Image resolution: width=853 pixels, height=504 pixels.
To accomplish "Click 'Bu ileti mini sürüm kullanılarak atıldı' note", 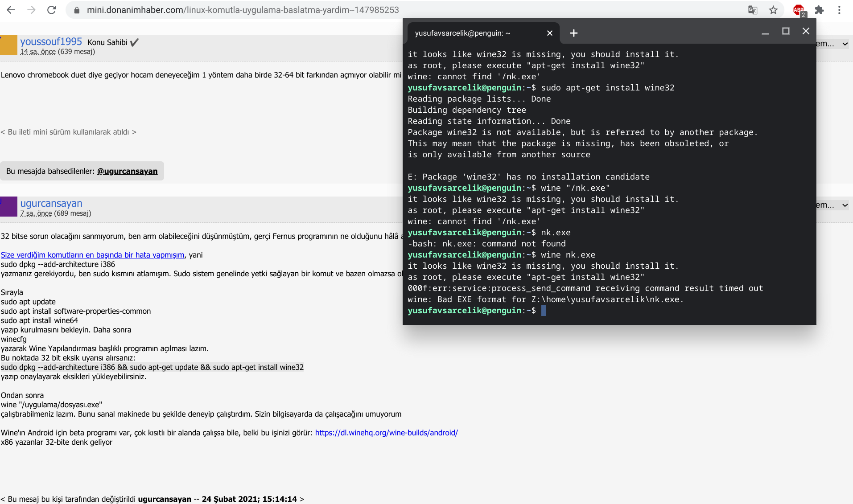I will tap(69, 132).
